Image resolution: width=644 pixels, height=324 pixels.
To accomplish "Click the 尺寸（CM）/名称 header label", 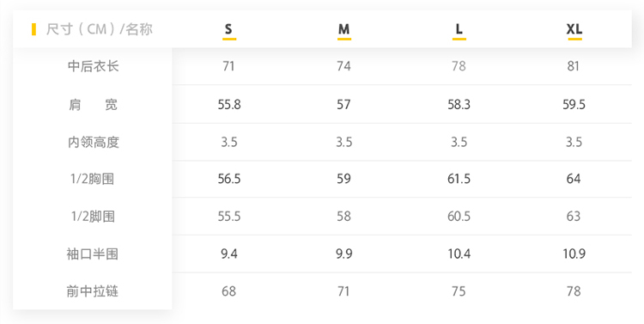I will pos(99,29).
